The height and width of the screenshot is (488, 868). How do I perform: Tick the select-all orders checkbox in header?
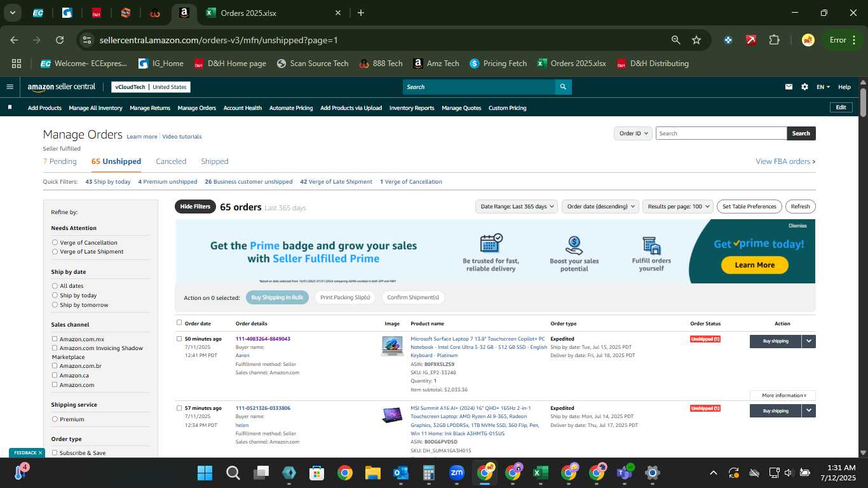179,323
